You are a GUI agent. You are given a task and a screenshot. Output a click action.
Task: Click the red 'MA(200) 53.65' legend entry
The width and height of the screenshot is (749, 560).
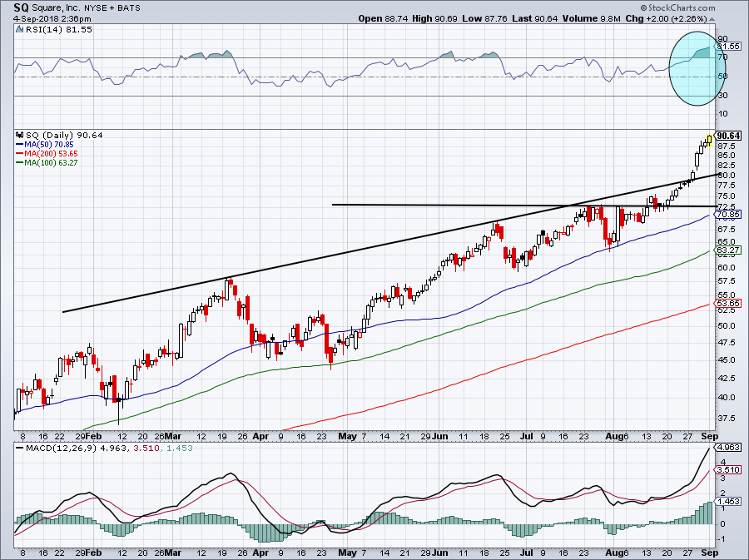[47, 153]
